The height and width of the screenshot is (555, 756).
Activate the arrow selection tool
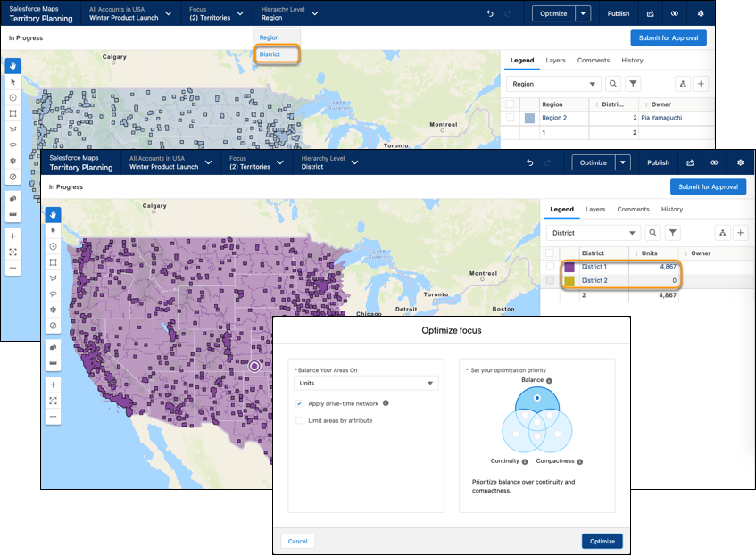[x=53, y=231]
